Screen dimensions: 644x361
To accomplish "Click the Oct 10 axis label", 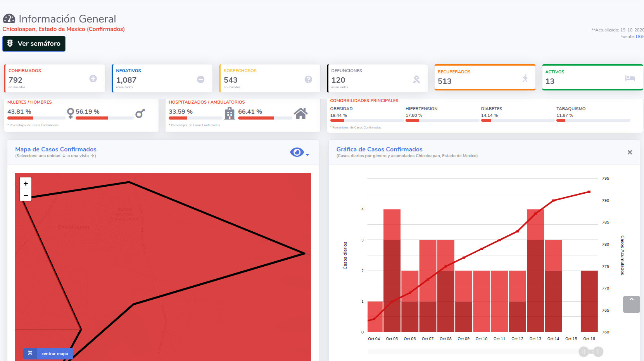I will 482,338.
